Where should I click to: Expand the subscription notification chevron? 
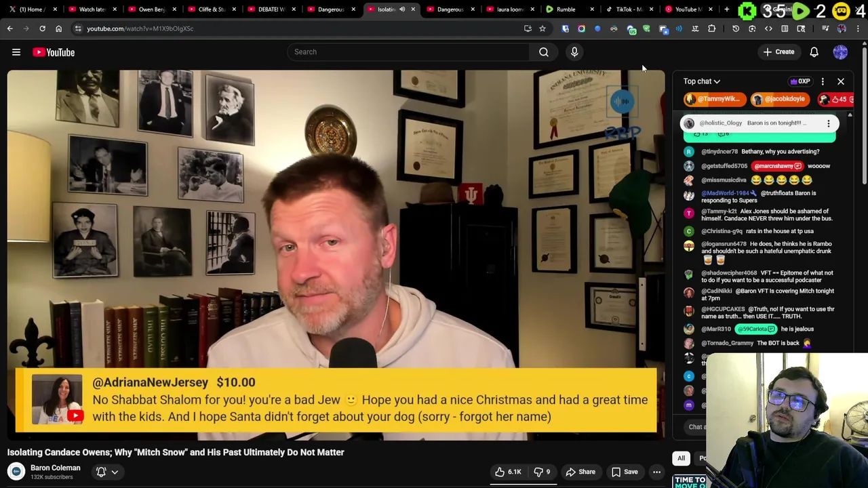coord(115,472)
